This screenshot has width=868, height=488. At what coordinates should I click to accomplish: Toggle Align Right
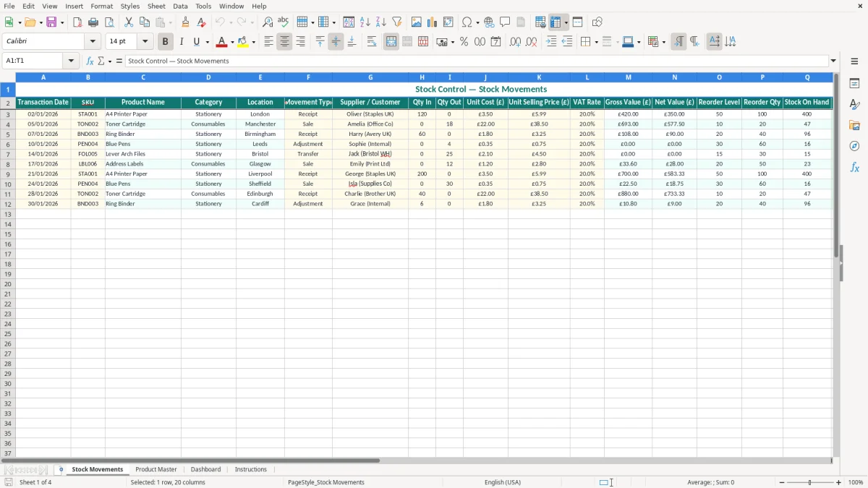(300, 42)
